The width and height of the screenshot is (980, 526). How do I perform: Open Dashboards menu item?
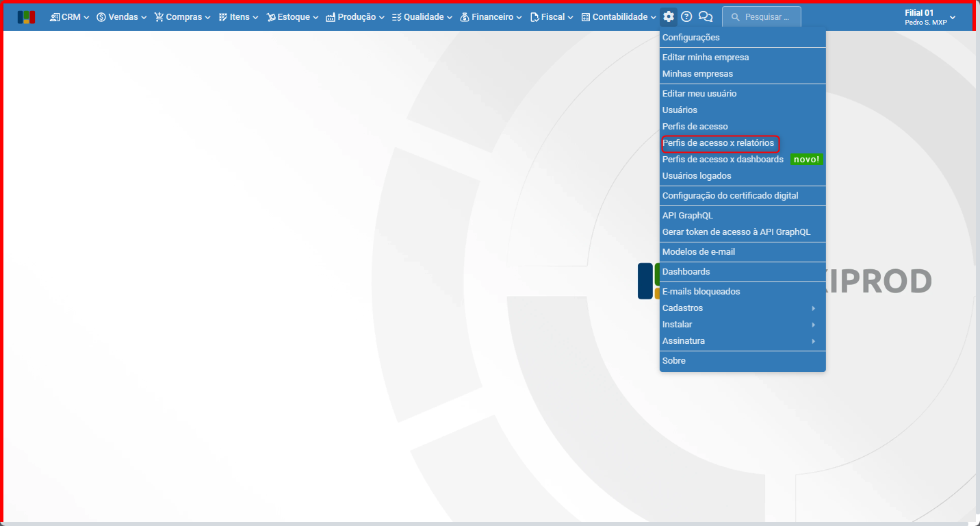[x=743, y=272]
